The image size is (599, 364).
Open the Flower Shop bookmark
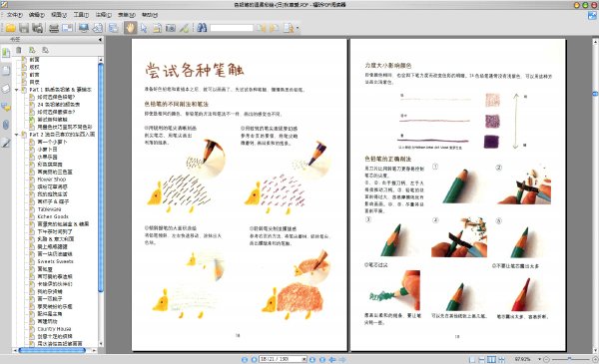[x=52, y=180]
